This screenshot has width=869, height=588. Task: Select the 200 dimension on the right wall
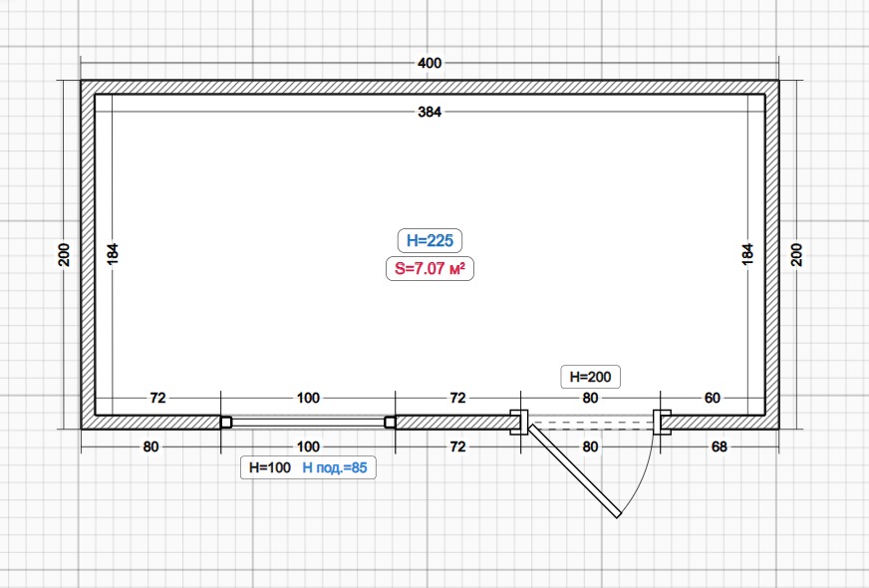coord(796,254)
